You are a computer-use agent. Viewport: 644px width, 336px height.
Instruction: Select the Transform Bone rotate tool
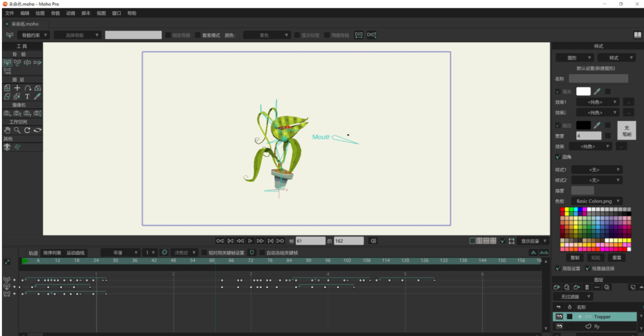click(x=17, y=63)
